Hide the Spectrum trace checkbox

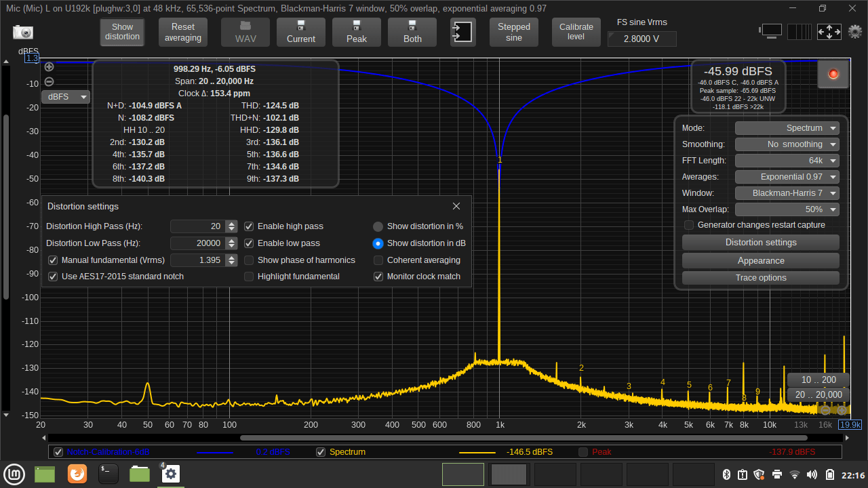[321, 452]
